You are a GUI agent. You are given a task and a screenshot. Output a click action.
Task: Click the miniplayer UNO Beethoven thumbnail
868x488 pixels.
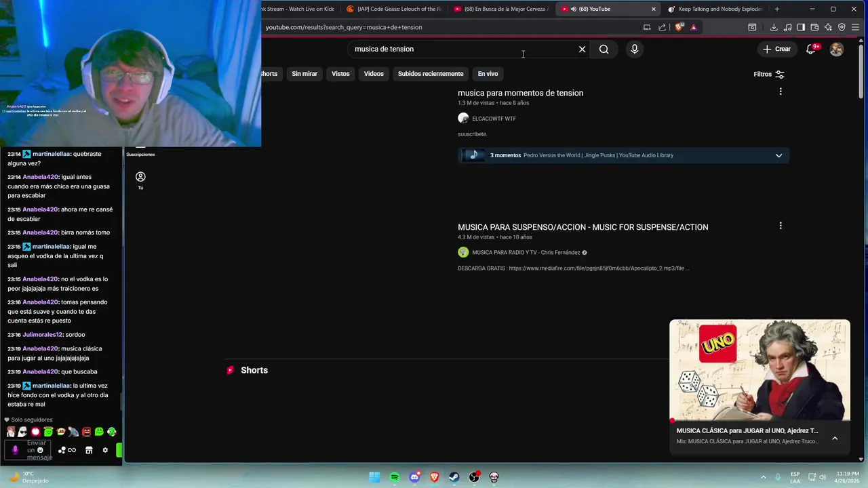click(x=759, y=371)
